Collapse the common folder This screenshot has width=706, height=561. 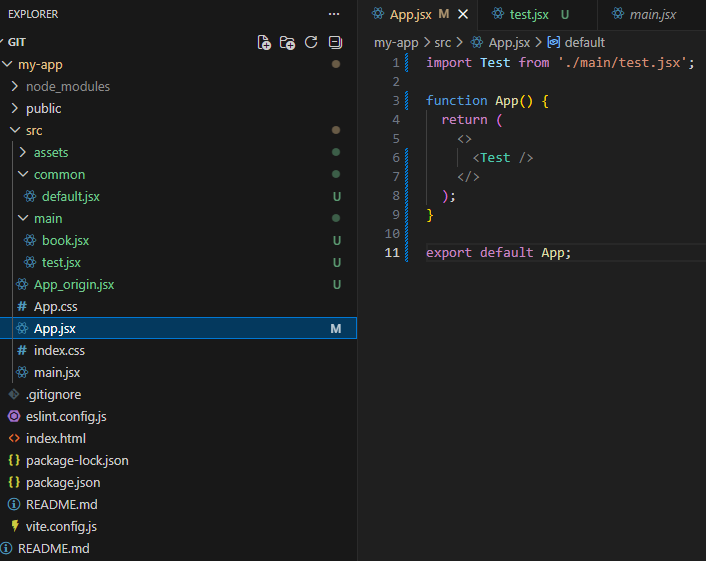(x=23, y=174)
